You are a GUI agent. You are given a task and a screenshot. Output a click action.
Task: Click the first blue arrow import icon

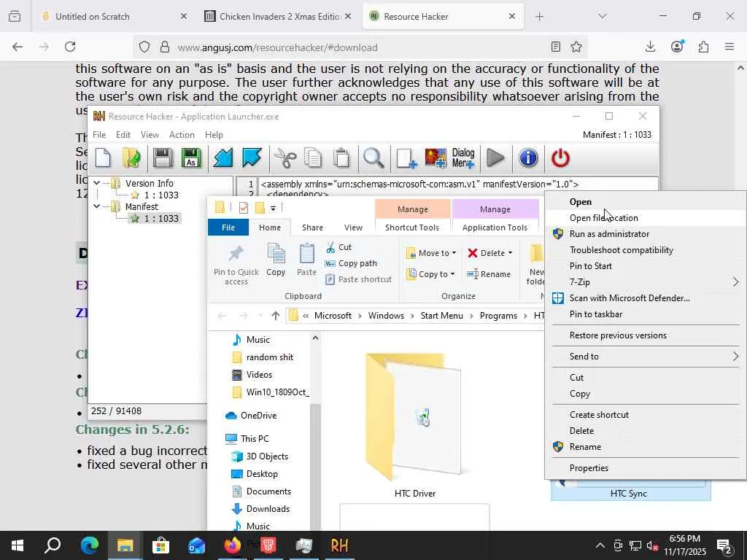pyautogui.click(x=222, y=158)
